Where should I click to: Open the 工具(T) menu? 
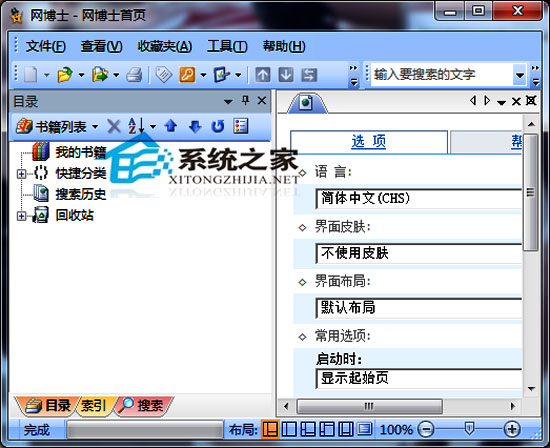(227, 46)
